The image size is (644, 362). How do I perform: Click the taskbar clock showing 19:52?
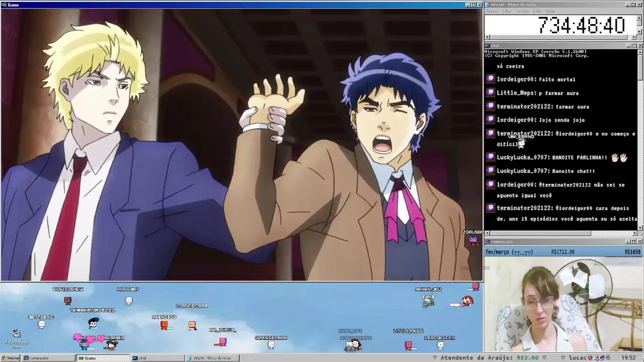click(628, 358)
